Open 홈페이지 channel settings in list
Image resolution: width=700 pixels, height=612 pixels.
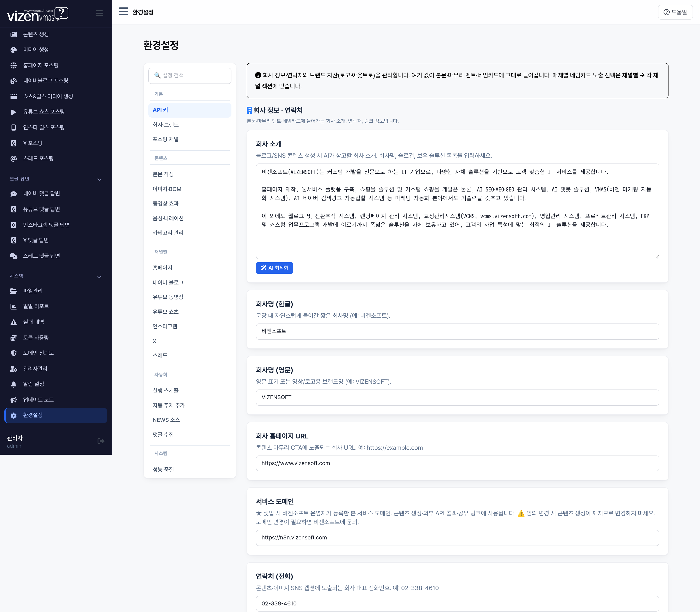pos(190,268)
